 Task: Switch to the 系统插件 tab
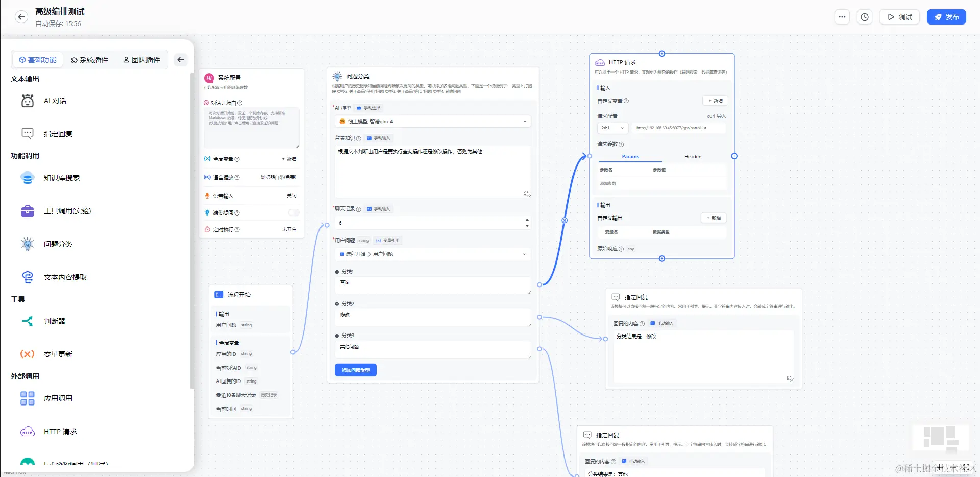[x=89, y=60]
